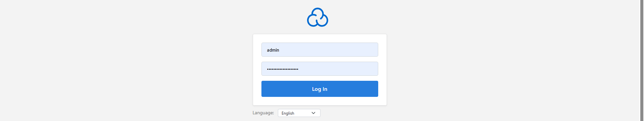Viewport: 644px width, 121px height.
Task: Click the blue cloud logo
Action: click(x=317, y=17)
